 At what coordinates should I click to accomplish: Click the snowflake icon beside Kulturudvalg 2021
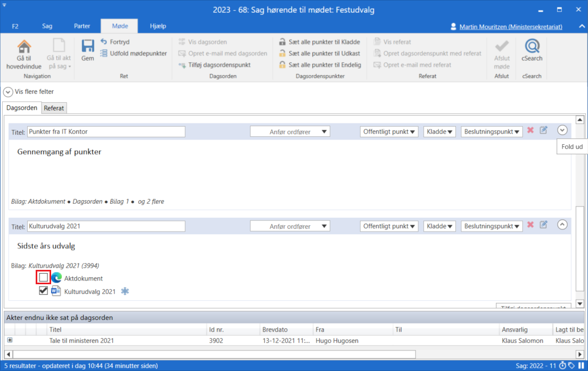125,291
